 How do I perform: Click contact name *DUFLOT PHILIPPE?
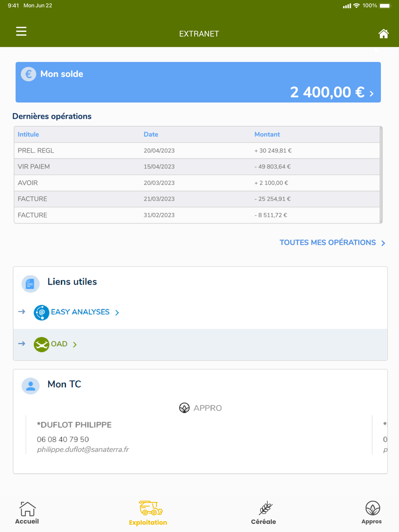[74, 425]
